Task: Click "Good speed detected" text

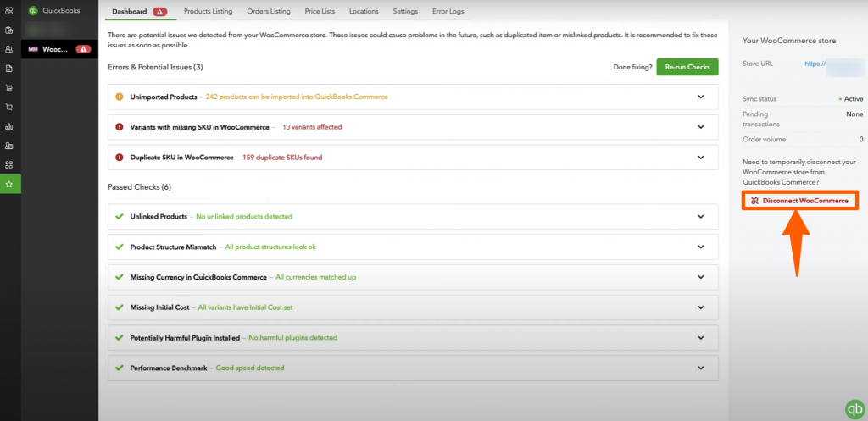Action: click(250, 368)
